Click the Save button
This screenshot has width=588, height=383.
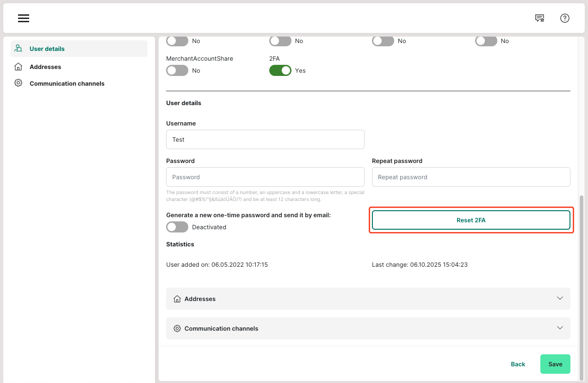point(555,364)
